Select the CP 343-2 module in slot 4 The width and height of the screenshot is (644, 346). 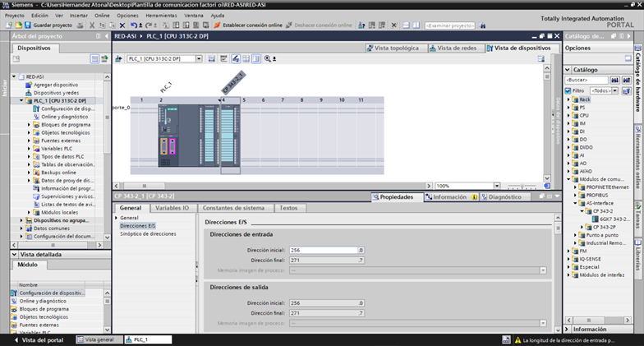click(x=230, y=136)
